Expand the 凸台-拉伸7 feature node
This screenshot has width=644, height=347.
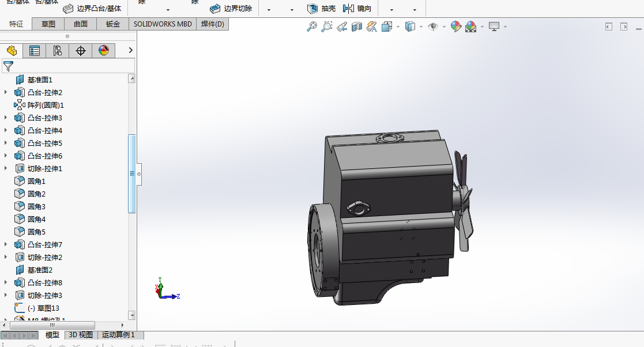6,244
